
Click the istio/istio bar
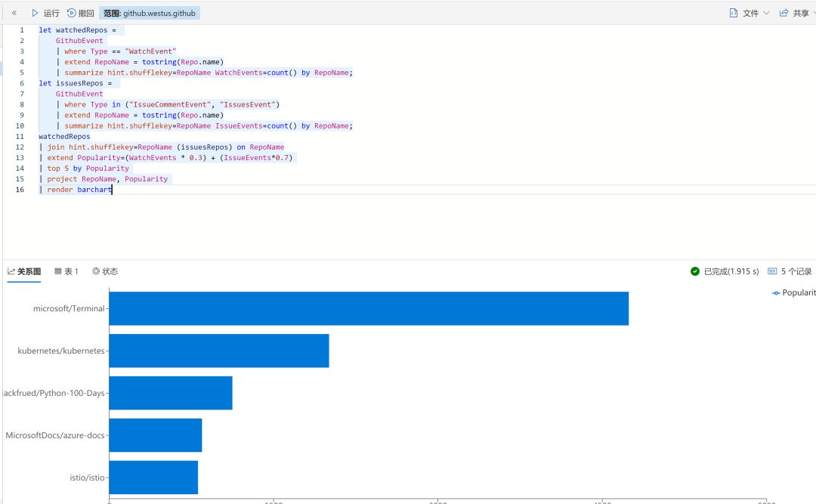(x=153, y=478)
